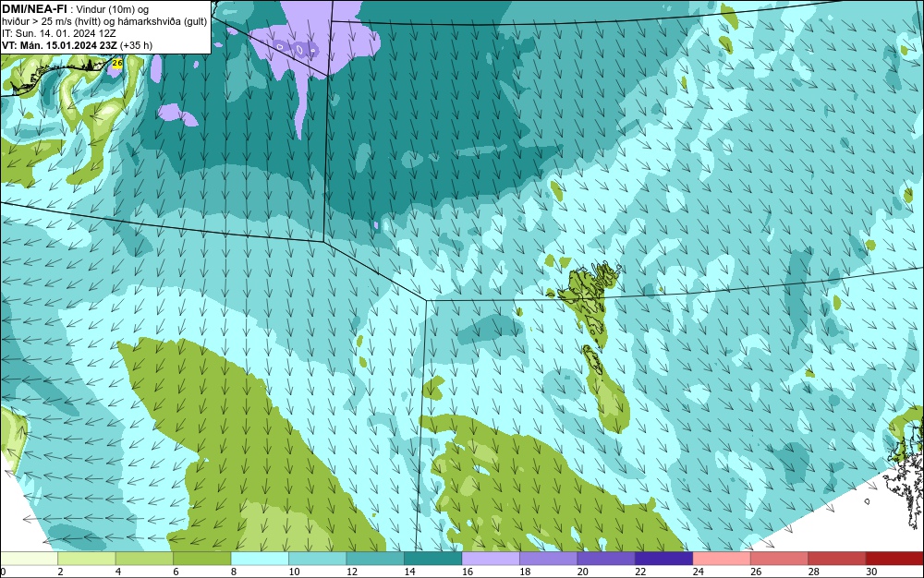The image size is (924, 578).
Task: Click the 18–20 m/s purple legend swatch
Action: tap(549, 558)
